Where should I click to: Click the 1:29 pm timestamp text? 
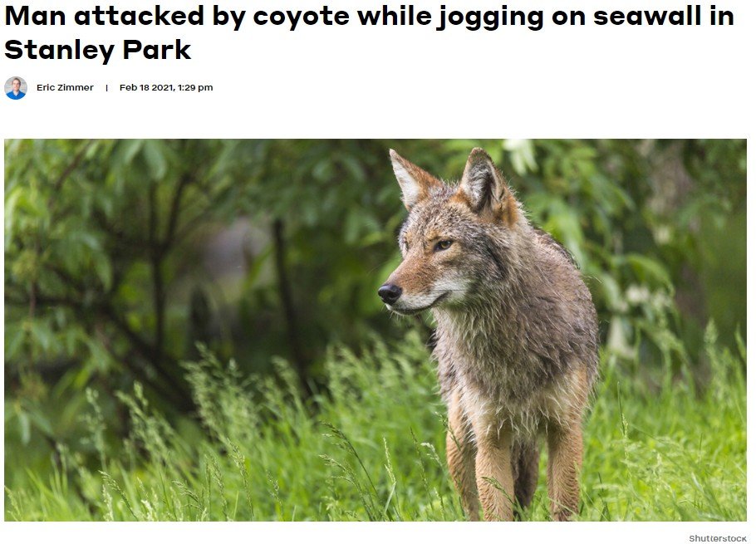[195, 88]
